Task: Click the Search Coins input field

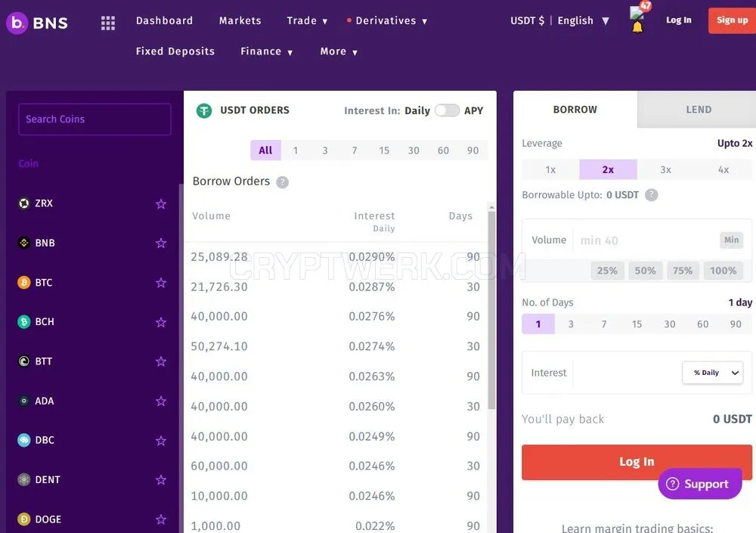Action: pos(94,119)
